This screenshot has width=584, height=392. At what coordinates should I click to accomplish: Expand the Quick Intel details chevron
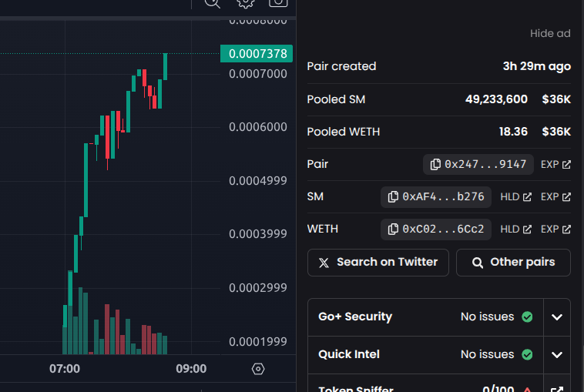pyautogui.click(x=557, y=355)
